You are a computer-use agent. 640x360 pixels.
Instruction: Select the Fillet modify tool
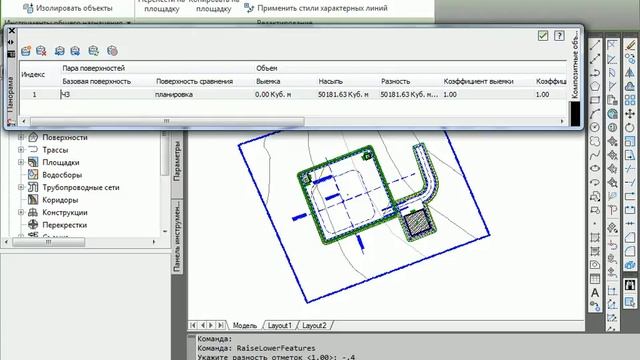point(630,251)
